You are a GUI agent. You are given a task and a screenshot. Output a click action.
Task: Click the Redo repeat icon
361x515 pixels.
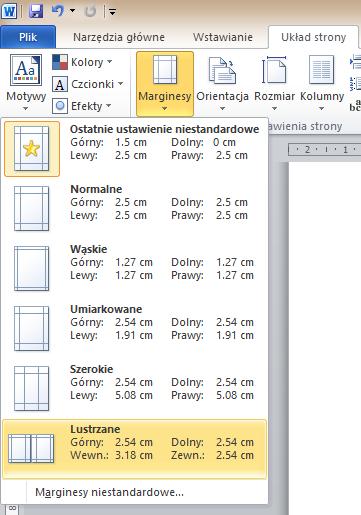pyautogui.click(x=90, y=11)
